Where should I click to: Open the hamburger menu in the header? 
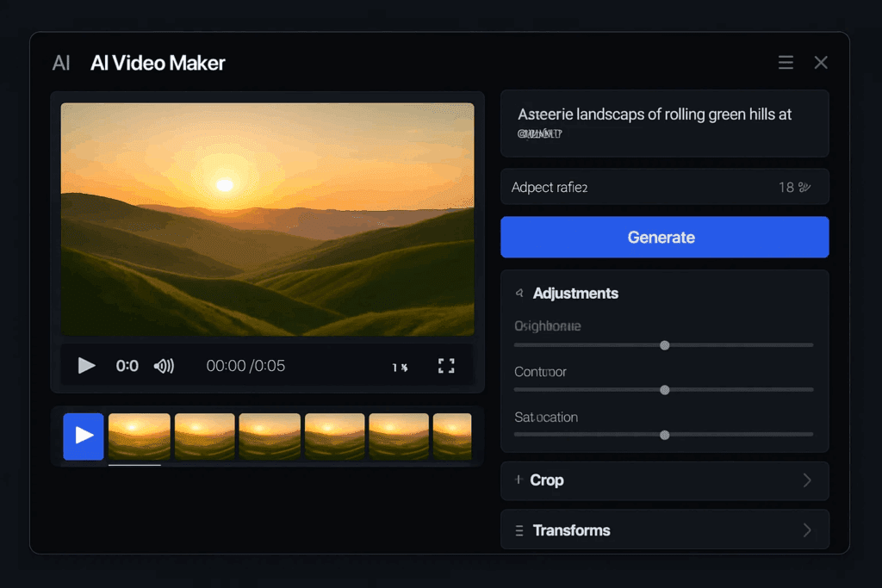point(785,62)
